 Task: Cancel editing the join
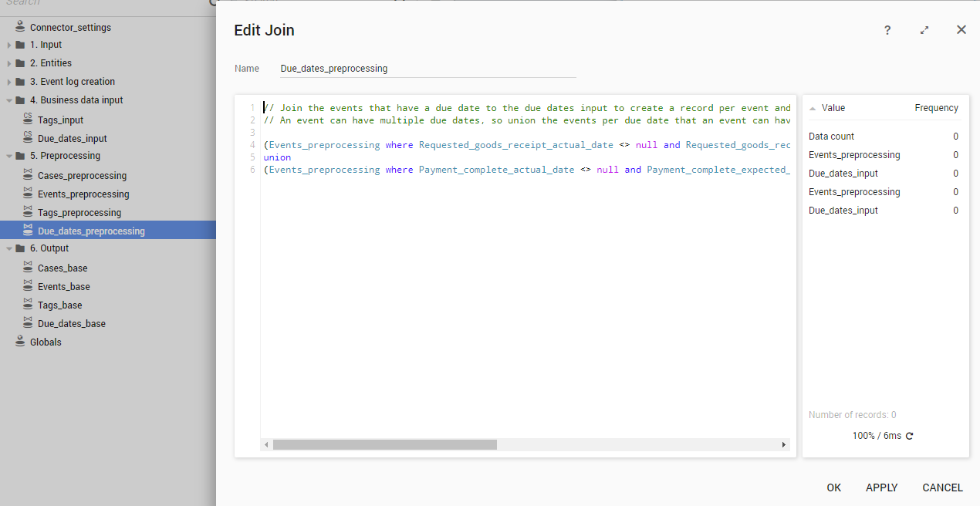[x=942, y=487]
